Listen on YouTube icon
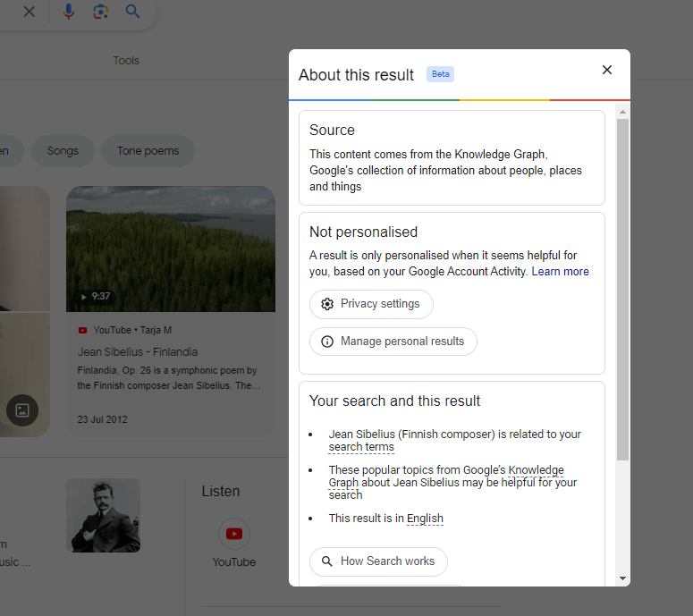Viewport: 693px width, 616px height. pos(233,534)
